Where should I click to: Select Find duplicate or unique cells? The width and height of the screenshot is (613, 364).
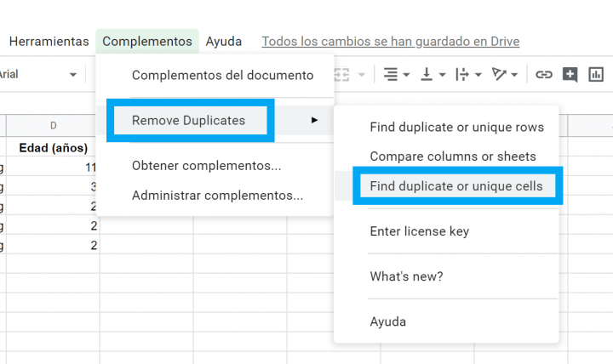[x=456, y=186]
